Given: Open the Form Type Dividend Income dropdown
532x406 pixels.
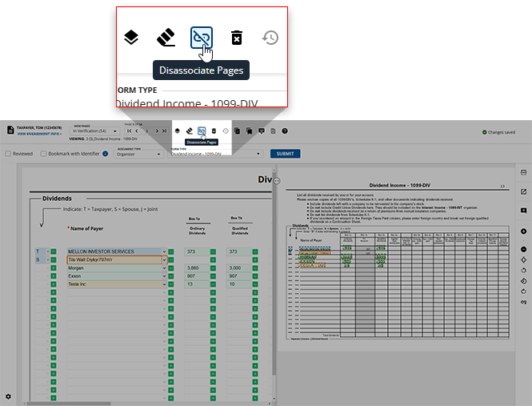Looking at the screenshot, I should click(x=214, y=154).
